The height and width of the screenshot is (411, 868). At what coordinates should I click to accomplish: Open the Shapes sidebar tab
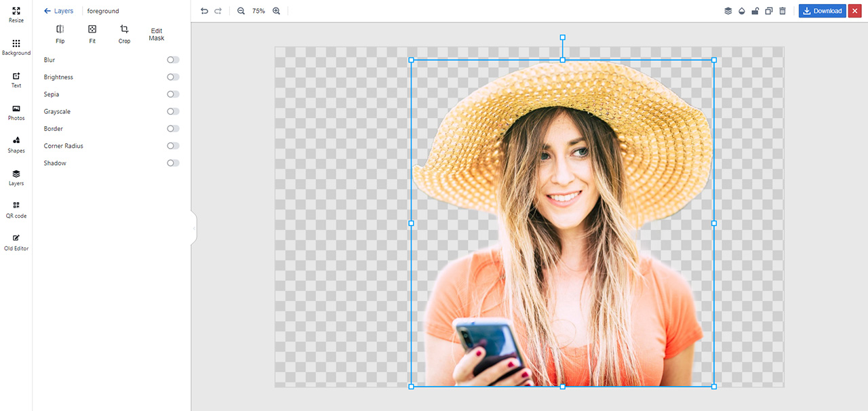click(16, 144)
